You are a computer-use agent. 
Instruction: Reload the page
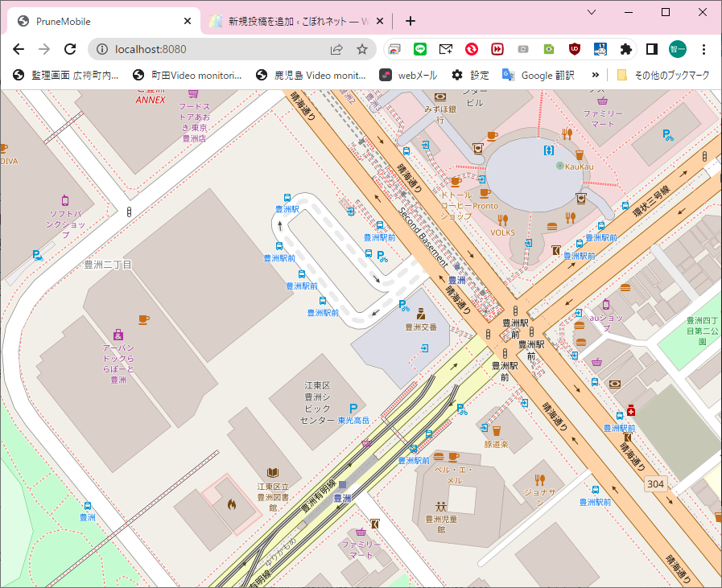click(x=70, y=49)
